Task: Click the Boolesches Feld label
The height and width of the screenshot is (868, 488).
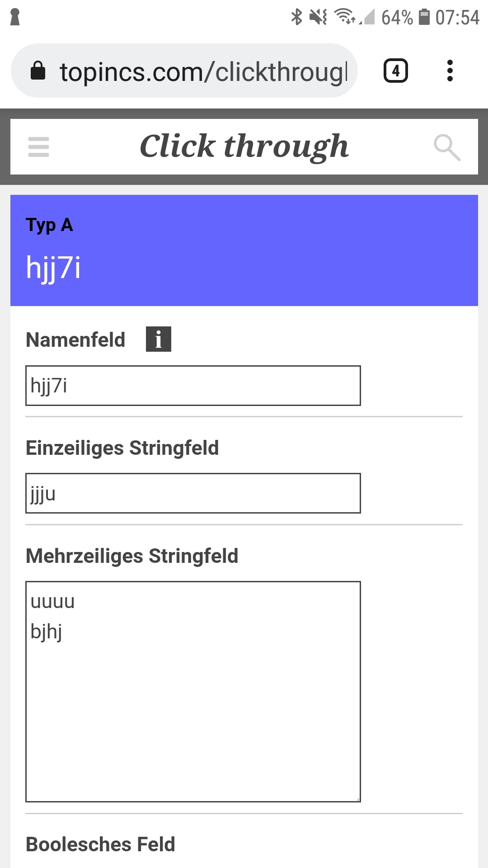Action: point(100,844)
